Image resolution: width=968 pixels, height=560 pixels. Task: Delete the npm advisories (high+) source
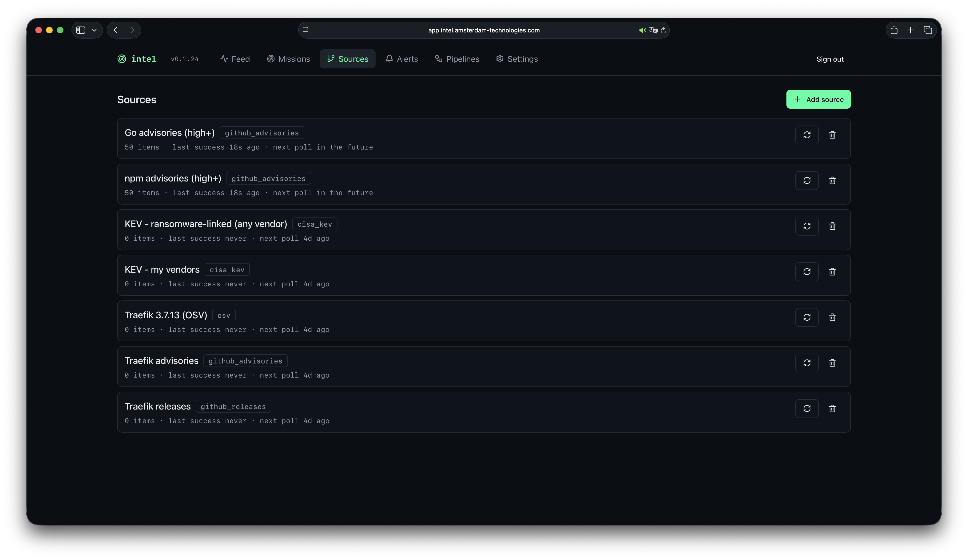[832, 181]
